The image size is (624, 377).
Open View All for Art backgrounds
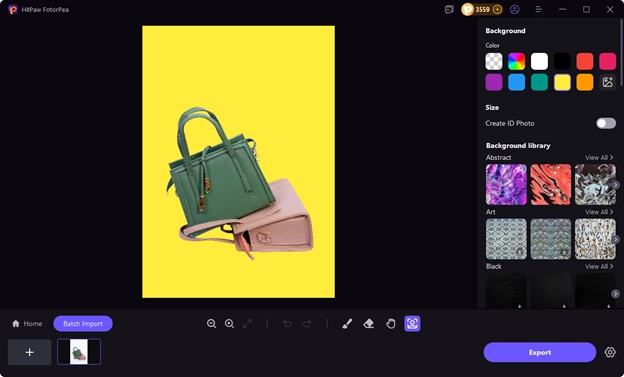599,212
